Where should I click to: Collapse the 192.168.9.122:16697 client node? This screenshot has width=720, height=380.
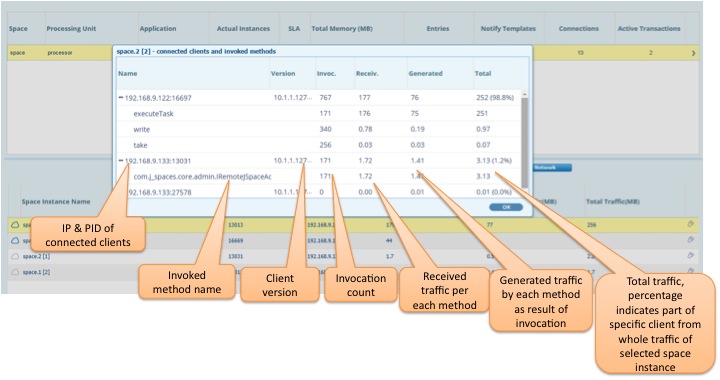[x=121, y=97]
